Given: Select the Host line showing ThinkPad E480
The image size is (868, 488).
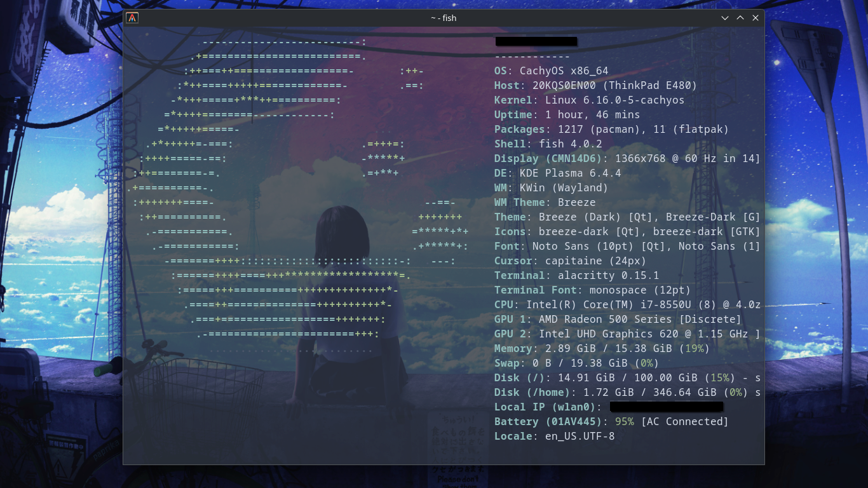Looking at the screenshot, I should [x=596, y=86].
